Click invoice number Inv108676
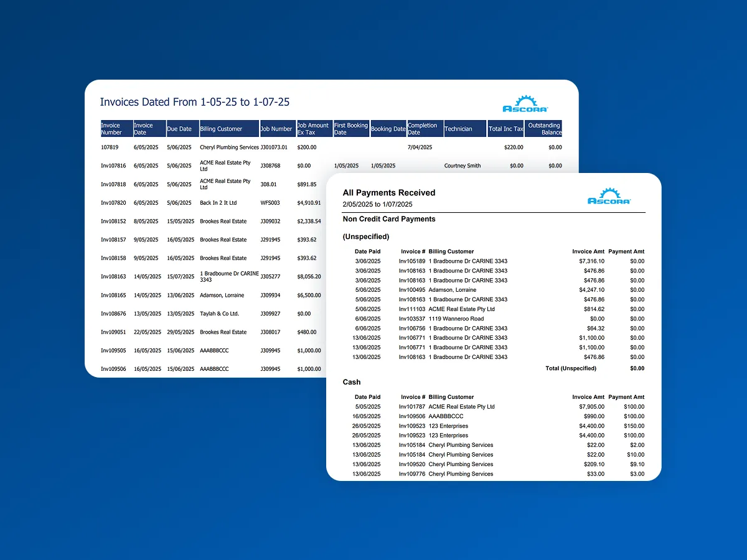 point(113,314)
